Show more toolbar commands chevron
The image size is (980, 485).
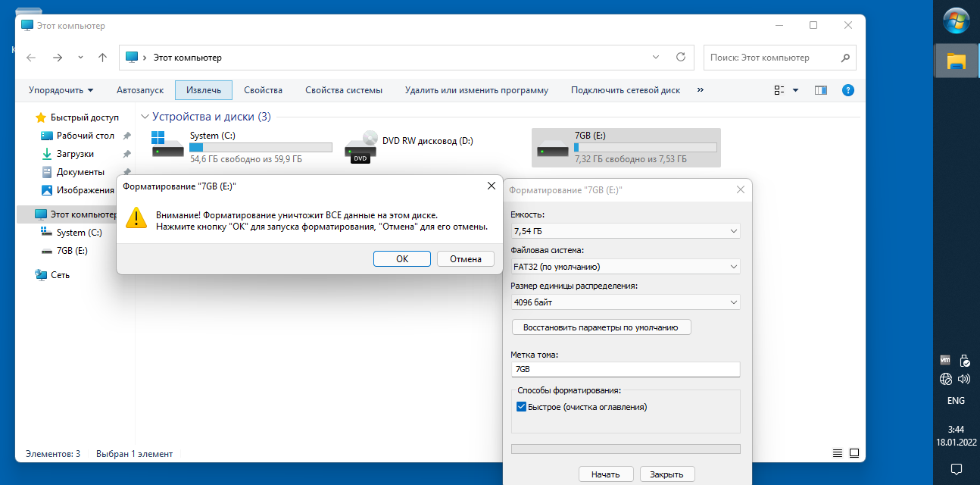pos(701,90)
